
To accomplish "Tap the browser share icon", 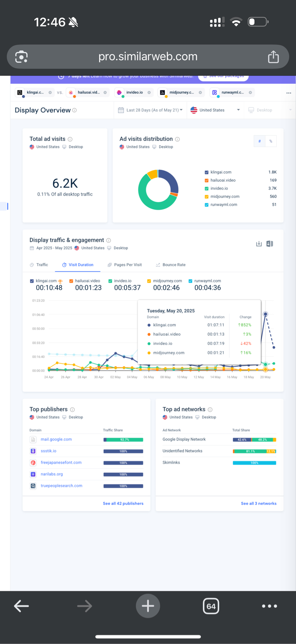I will [x=273, y=57].
